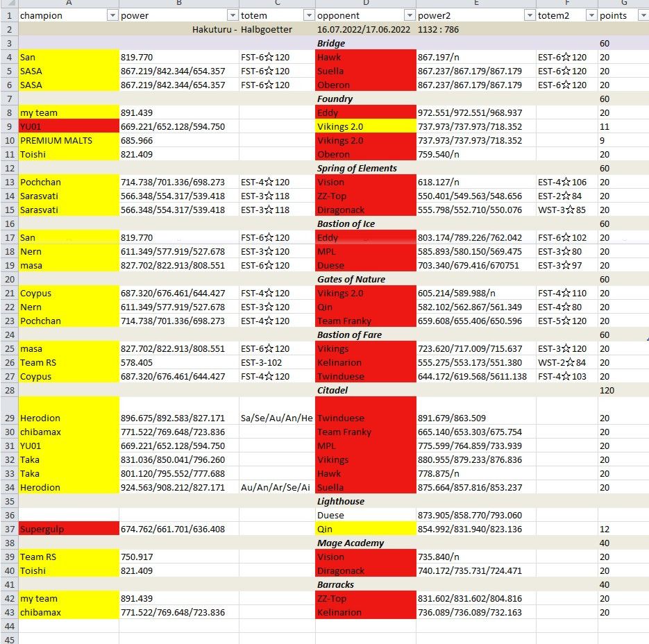This screenshot has width=649, height=644.
Task: Click the 'Hawk' opponent cell in row 4
Action: tap(366, 57)
